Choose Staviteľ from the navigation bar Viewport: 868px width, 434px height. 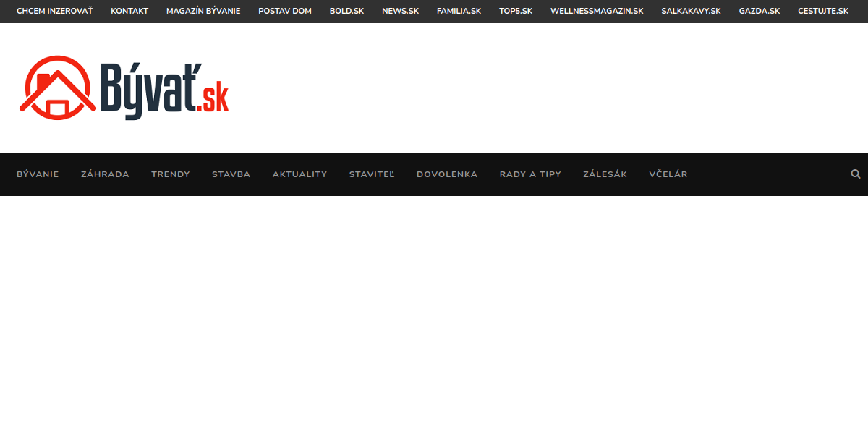coord(372,174)
